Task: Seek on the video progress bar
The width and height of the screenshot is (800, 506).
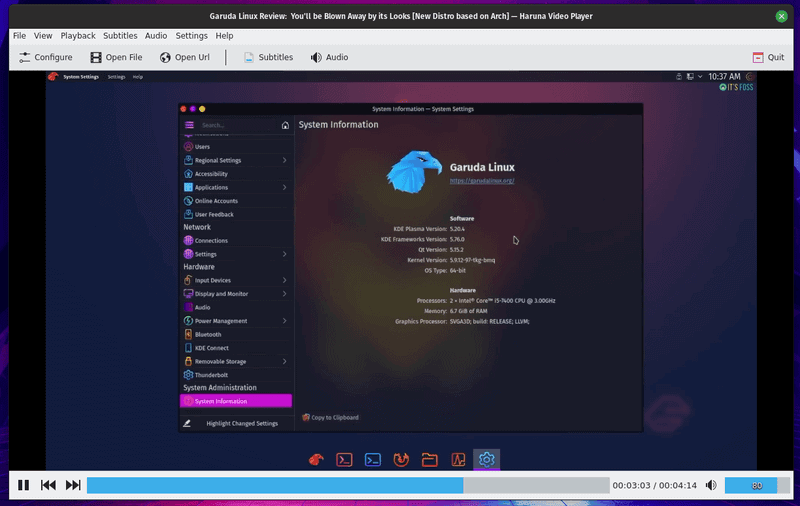Action: click(x=347, y=485)
